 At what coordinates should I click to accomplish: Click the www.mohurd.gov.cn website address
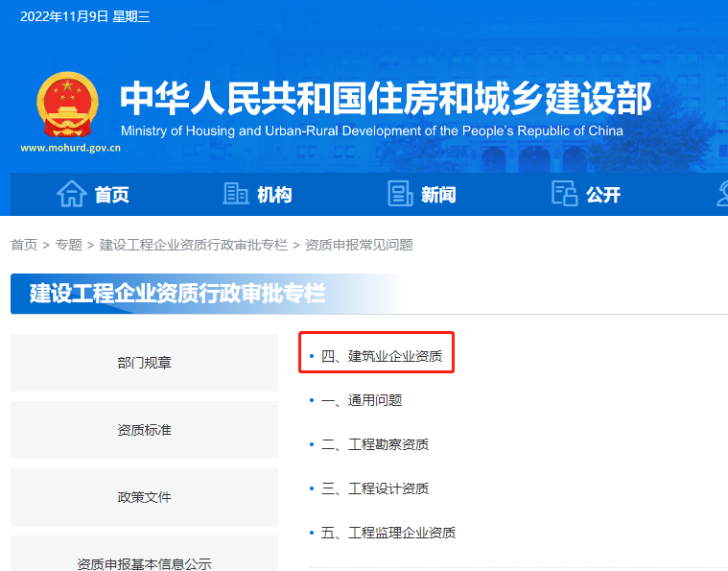click(71, 148)
